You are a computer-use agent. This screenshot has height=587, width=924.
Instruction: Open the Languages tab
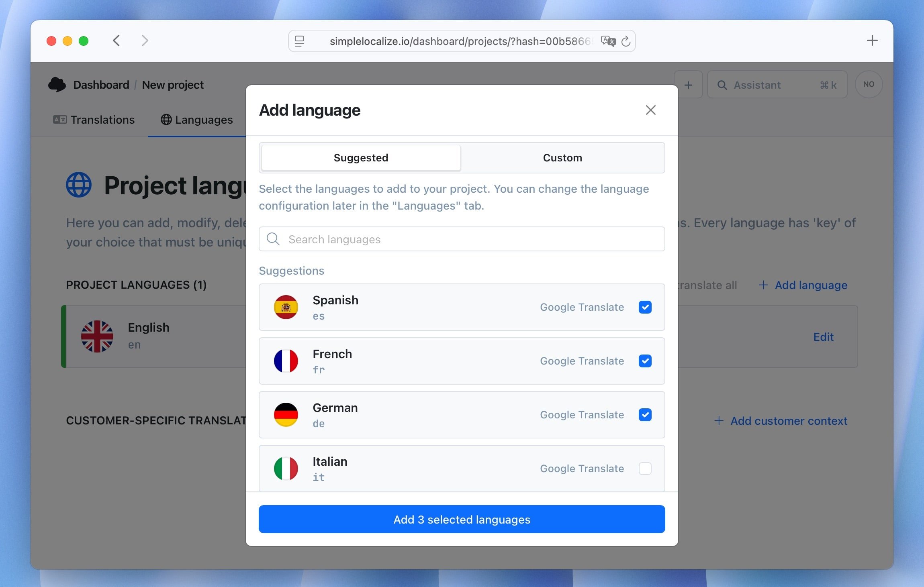(196, 120)
